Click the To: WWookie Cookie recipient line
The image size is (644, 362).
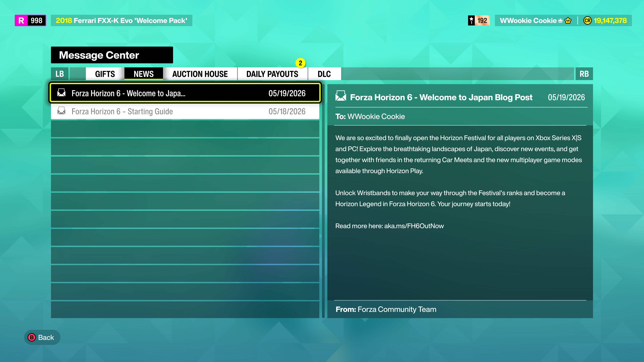coord(370,116)
